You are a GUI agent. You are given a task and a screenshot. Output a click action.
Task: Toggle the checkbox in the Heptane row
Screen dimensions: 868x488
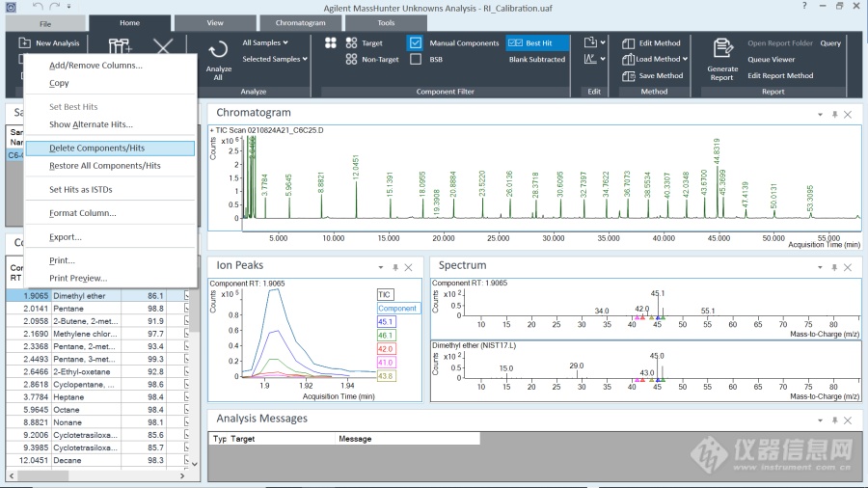coord(186,396)
